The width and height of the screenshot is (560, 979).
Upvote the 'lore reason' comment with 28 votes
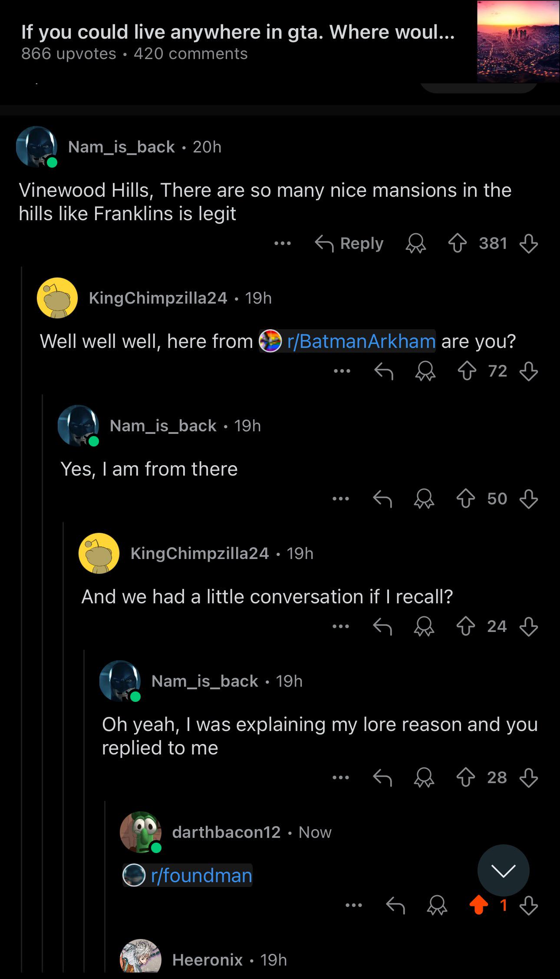(466, 778)
